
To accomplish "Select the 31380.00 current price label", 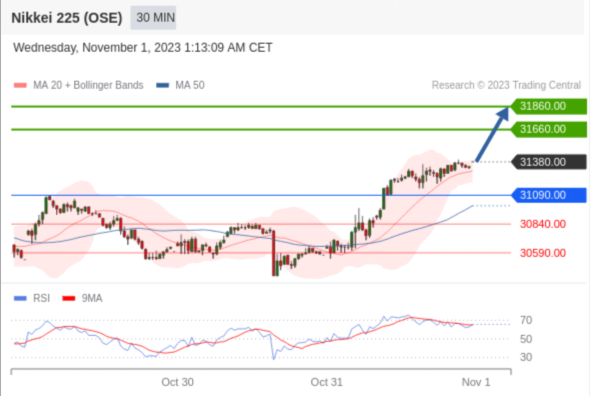I will [549, 162].
